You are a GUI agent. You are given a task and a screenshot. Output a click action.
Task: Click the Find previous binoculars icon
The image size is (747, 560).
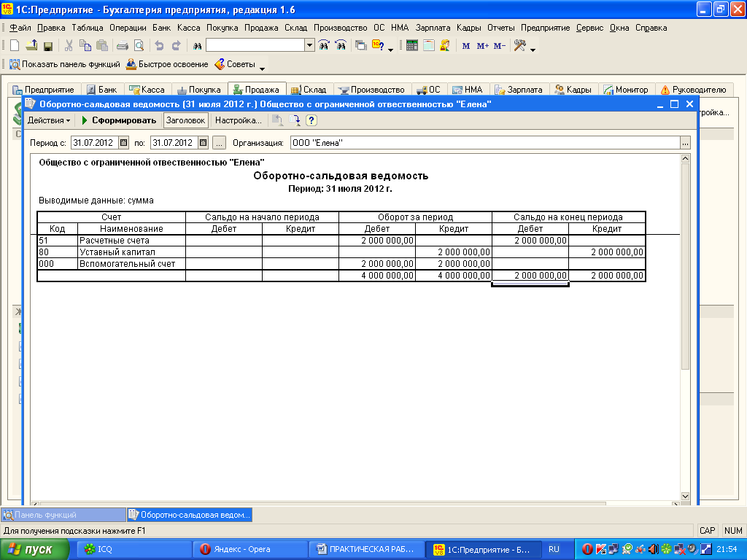pyautogui.click(x=341, y=46)
